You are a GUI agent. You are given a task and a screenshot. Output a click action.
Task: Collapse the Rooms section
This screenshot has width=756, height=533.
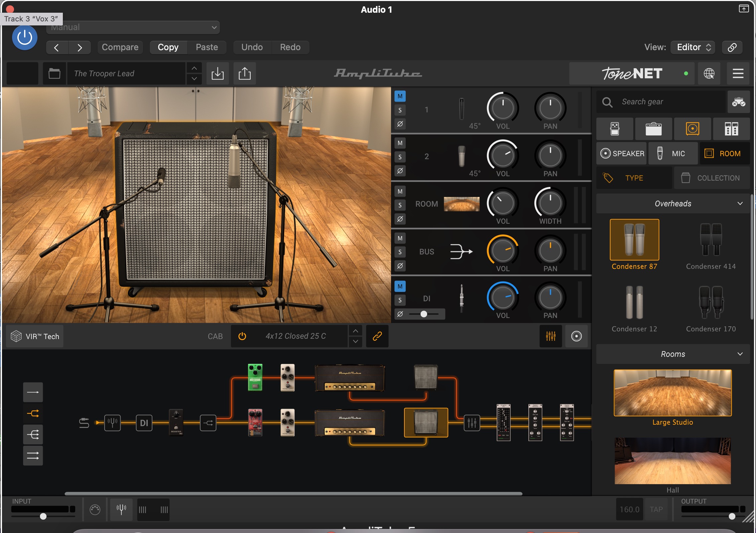click(x=673, y=354)
